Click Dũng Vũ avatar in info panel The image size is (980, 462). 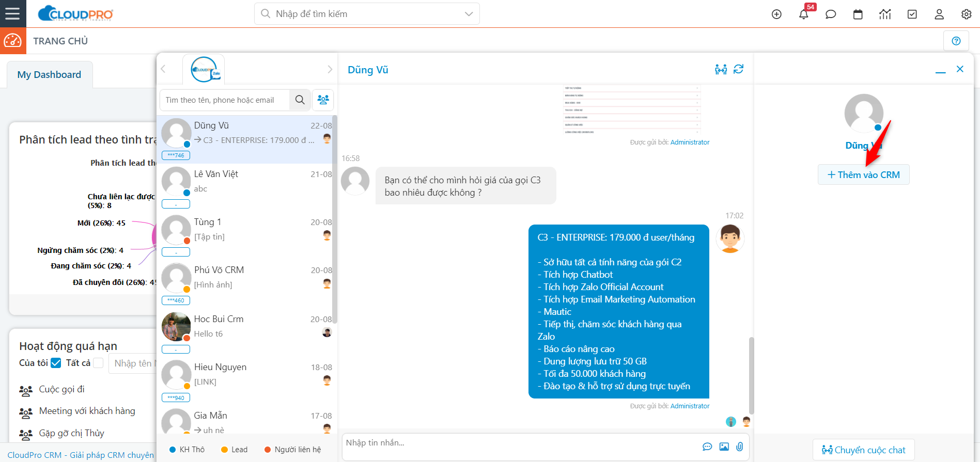[864, 113]
